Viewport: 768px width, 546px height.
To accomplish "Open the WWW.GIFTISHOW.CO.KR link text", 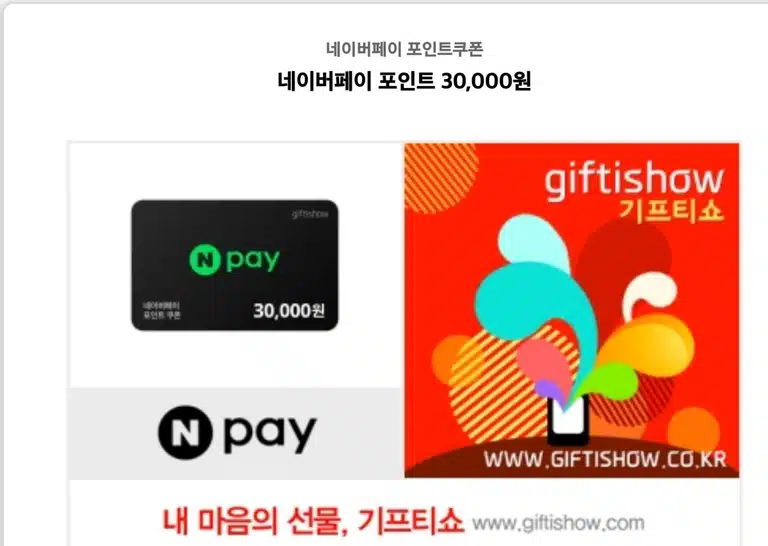I will [x=605, y=460].
